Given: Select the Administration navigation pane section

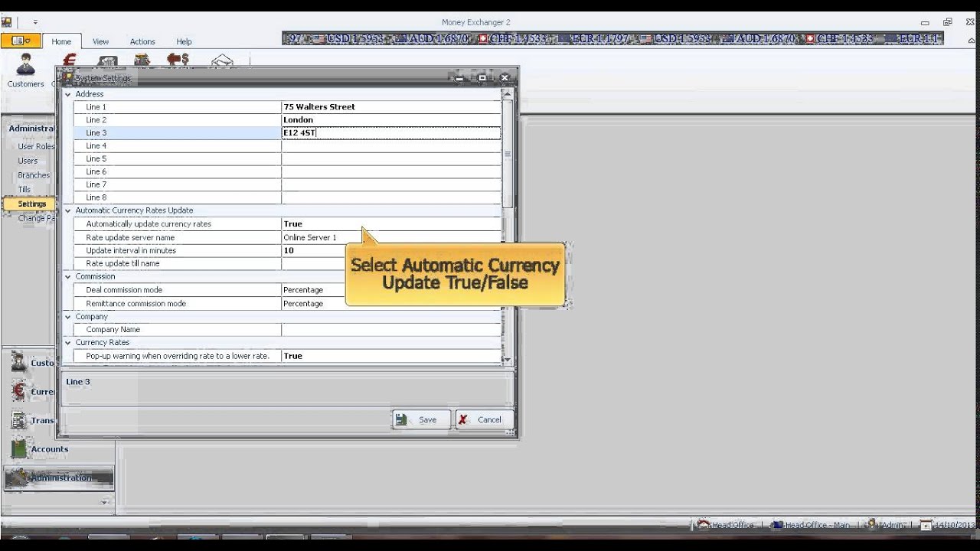Looking at the screenshot, I should [58, 478].
